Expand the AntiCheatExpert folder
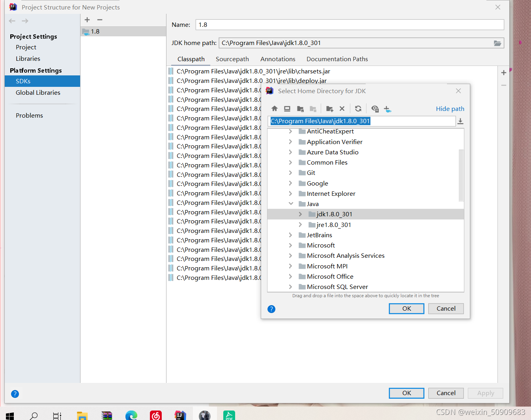This screenshot has height=420, width=531. point(290,131)
